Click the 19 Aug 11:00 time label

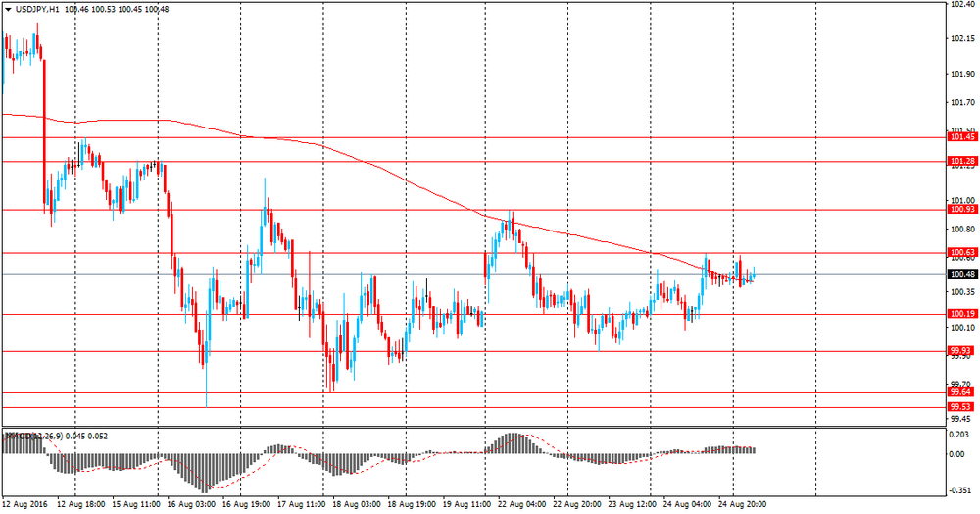[x=466, y=504]
